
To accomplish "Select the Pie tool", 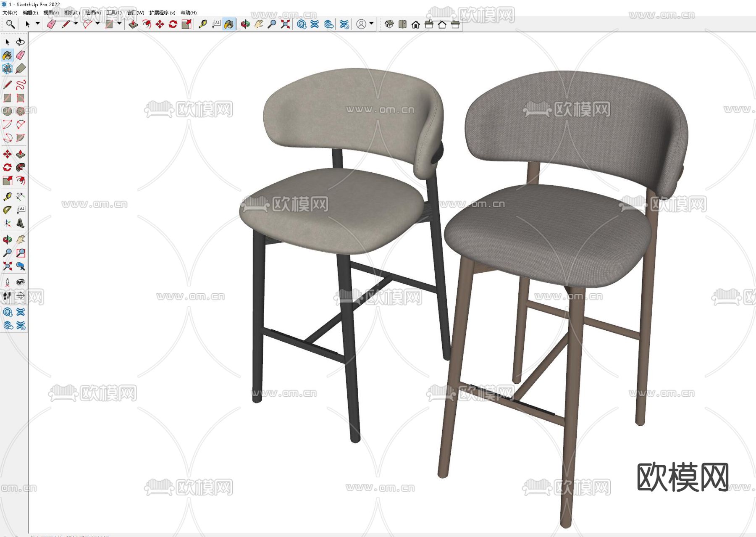I will [21, 138].
